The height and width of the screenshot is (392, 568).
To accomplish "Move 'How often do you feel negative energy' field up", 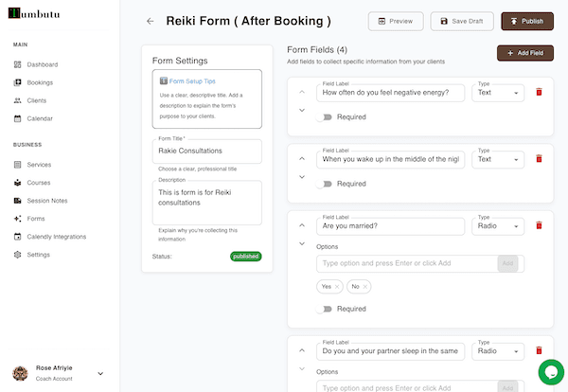I will (302, 92).
